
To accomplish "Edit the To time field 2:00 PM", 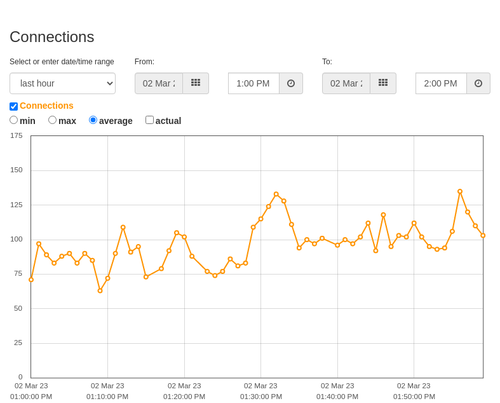I will pyautogui.click(x=441, y=83).
